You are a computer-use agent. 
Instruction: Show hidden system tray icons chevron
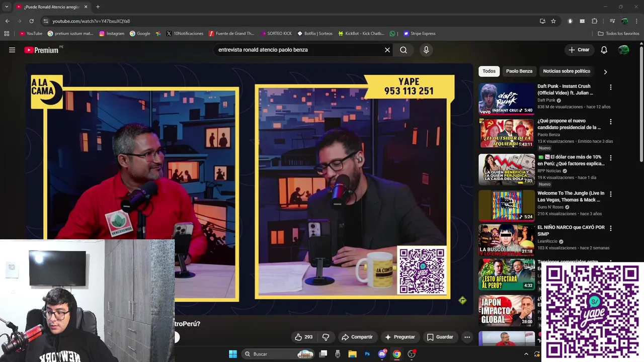(x=526, y=354)
